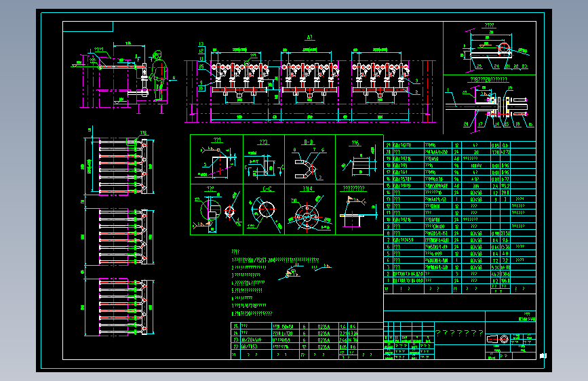Screen dimensions: 588x381
Task: Select balloon 19 in flange joint detail
Action: (510, 87)
